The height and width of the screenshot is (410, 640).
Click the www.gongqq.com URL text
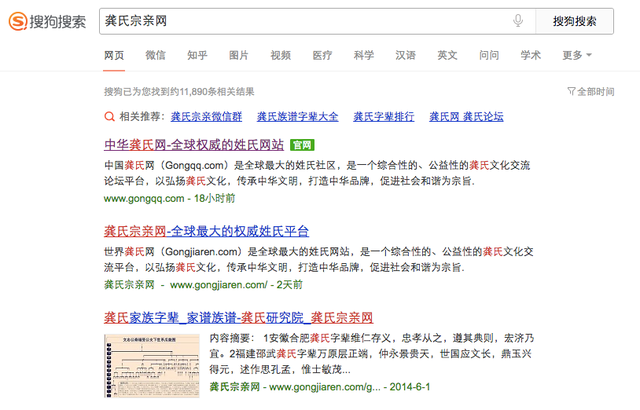(x=144, y=199)
